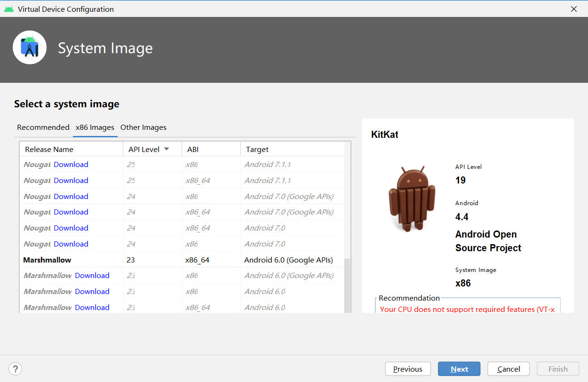Download Nougat API 24 x86_64 Android 7.0 image

[x=71, y=228]
